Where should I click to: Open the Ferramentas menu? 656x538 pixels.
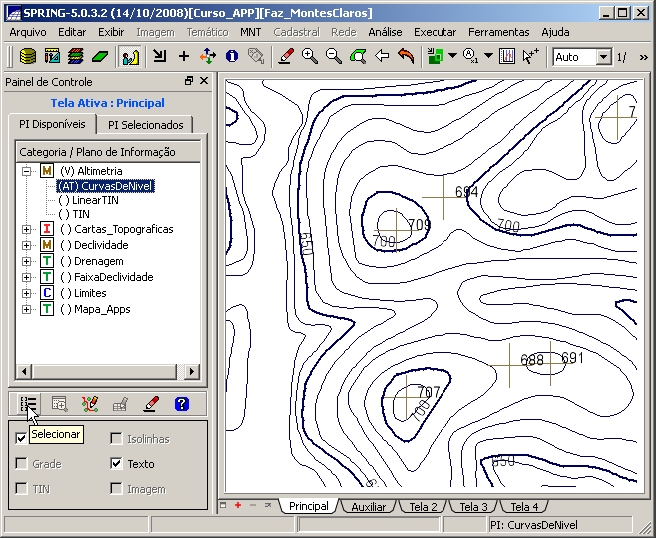tap(498, 32)
